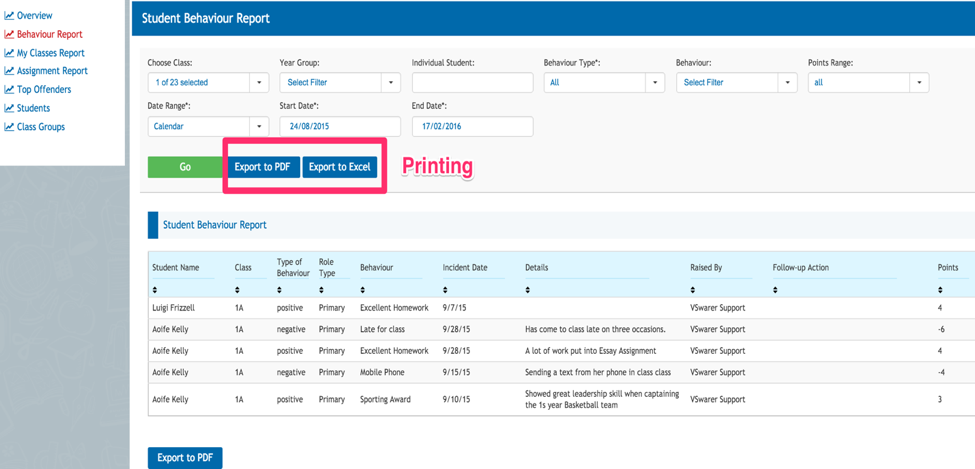This screenshot has height=469, width=975.
Task: Click points value 3
Action: click(940, 399)
